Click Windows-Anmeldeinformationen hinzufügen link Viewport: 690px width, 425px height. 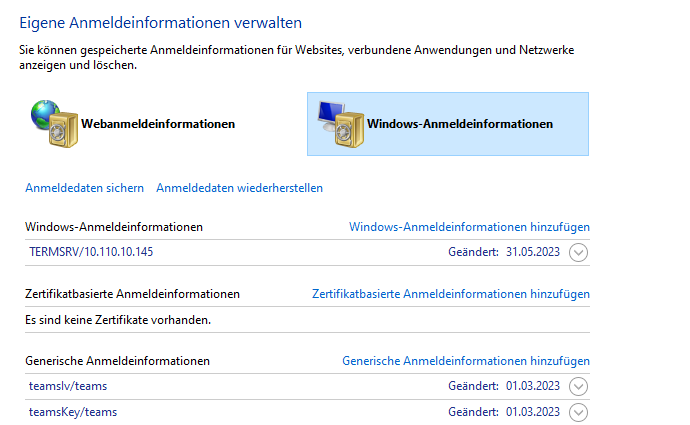(x=469, y=227)
